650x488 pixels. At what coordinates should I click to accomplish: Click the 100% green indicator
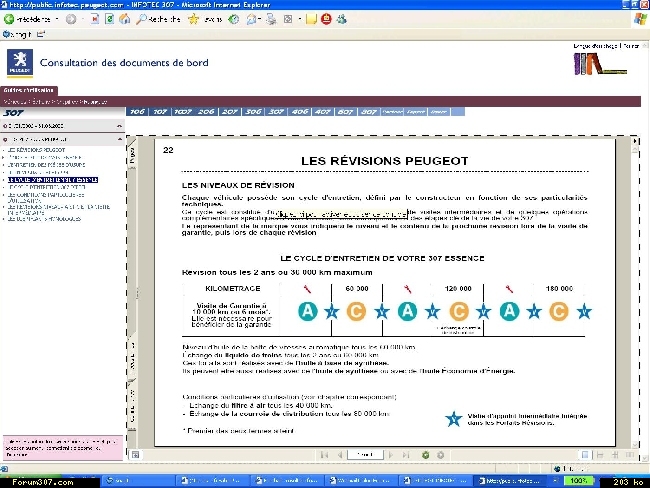[578, 481]
